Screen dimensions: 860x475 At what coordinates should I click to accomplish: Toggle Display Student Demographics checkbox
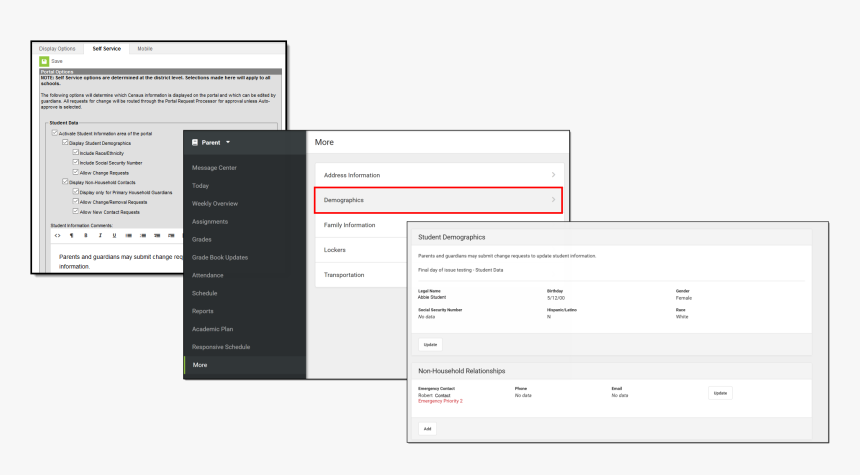coord(65,142)
